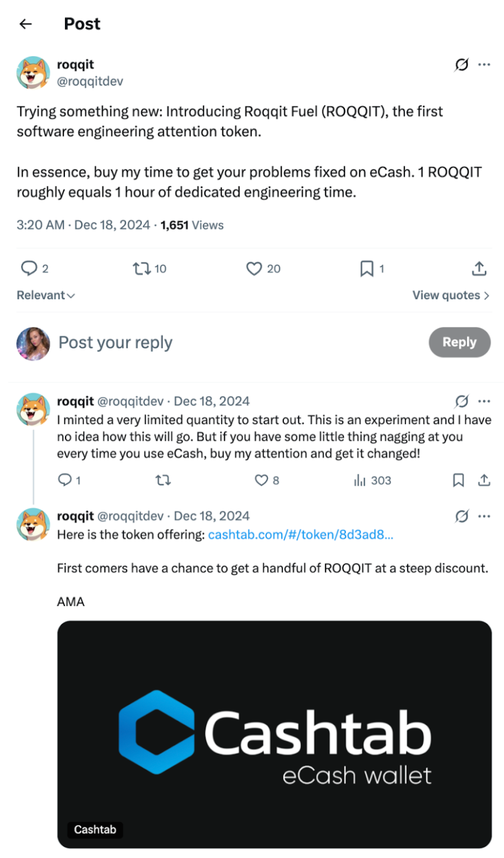Share the main post via the share icon

click(479, 269)
